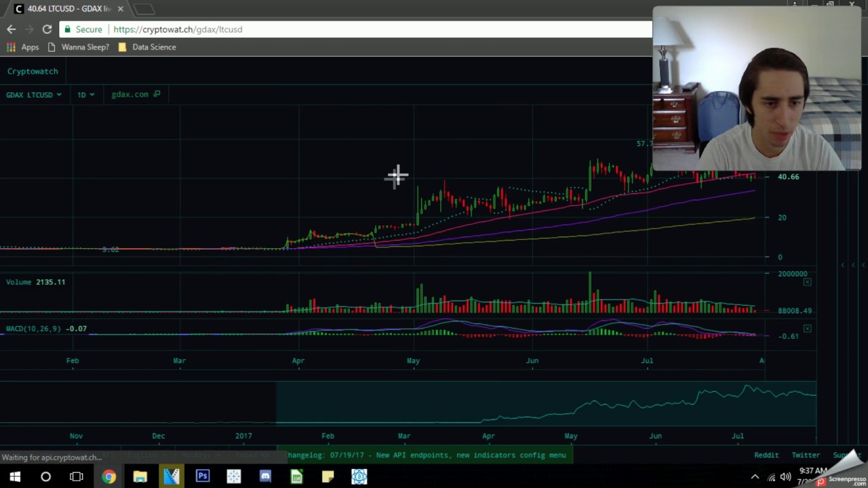Open Sticky Notes from taskbar
Viewport: 868px width, 488px height.
[x=328, y=476]
